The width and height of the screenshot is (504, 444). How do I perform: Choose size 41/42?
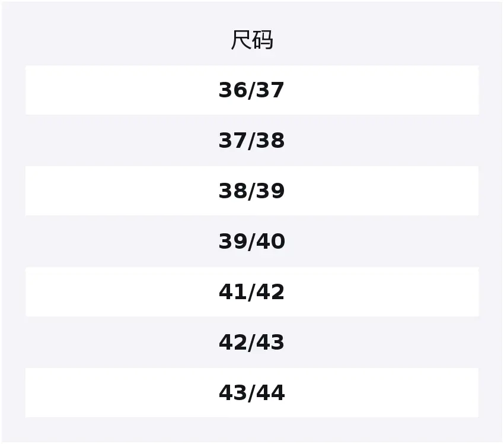pos(251,292)
